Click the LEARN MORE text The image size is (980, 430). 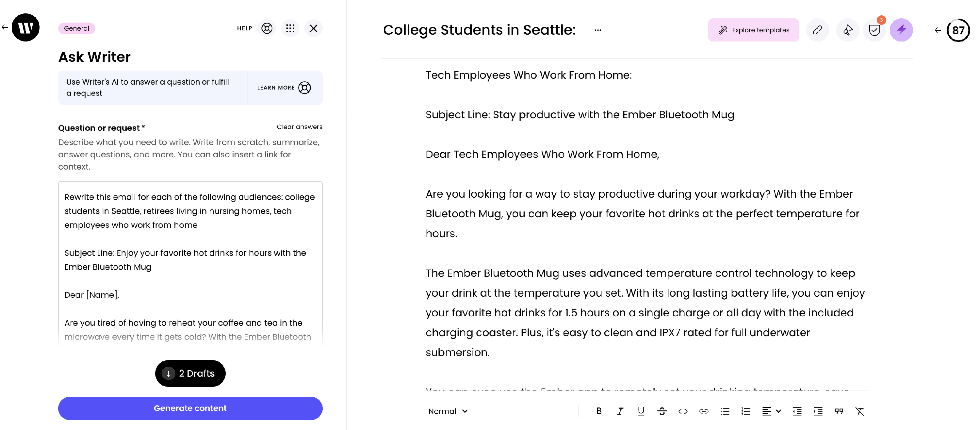[276, 88]
